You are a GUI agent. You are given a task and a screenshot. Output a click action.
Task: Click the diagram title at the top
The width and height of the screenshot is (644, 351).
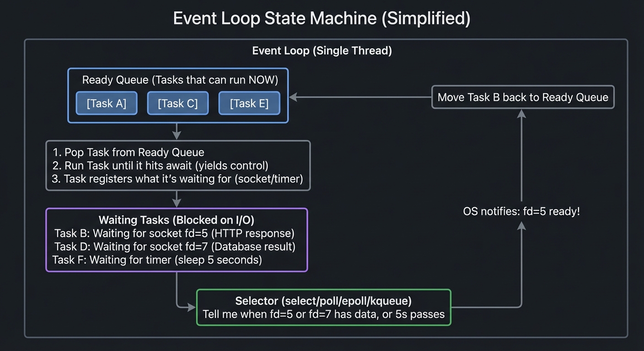[322, 18]
